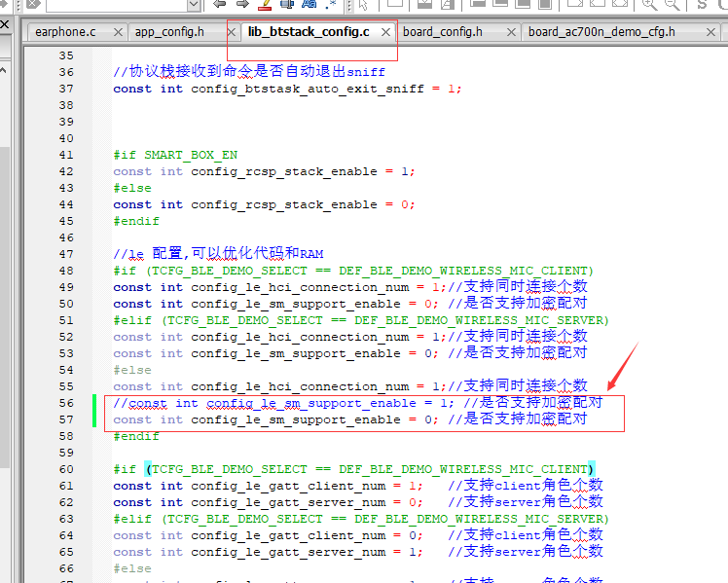Toggle the highlight marker tool
This screenshot has height=583, width=728.
pyautogui.click(x=265, y=5)
